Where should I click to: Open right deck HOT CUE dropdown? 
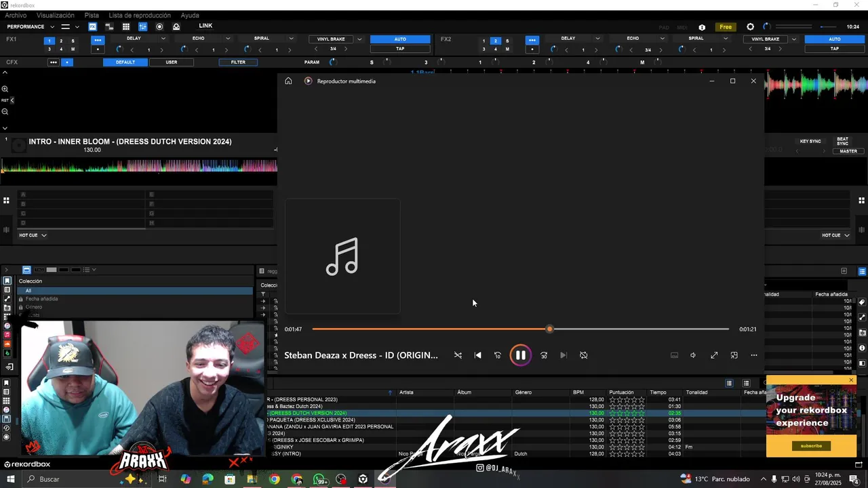[835, 235]
